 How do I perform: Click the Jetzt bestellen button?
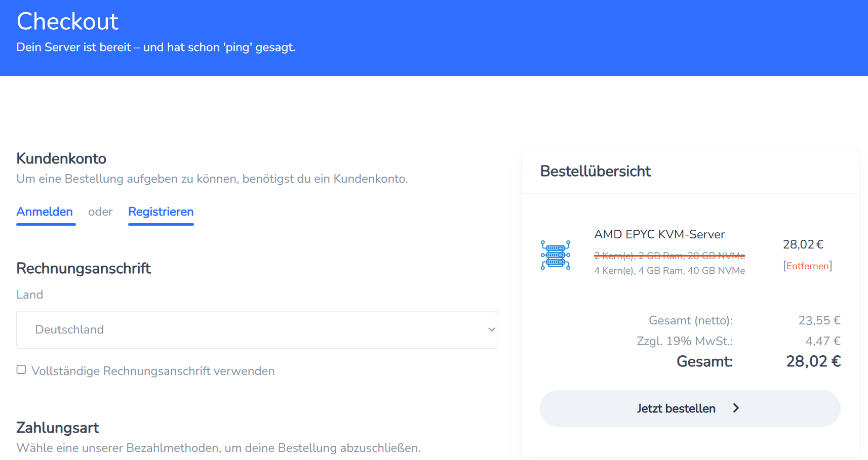pos(690,408)
